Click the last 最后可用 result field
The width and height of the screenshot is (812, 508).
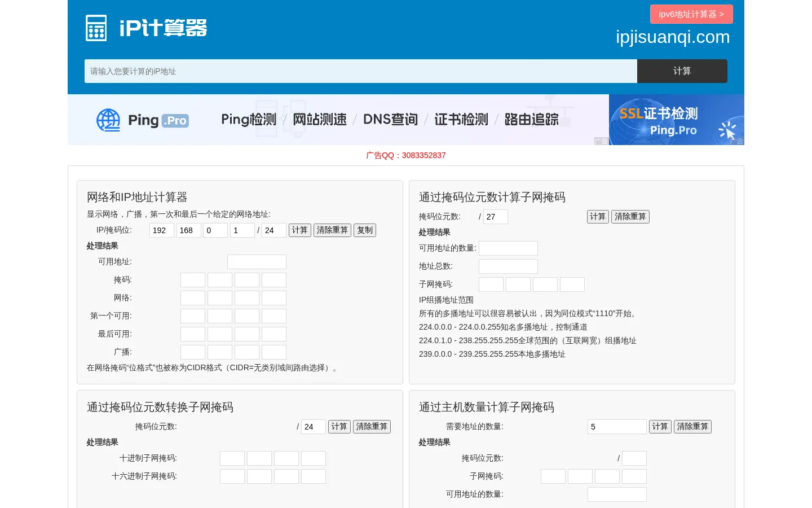274,334
